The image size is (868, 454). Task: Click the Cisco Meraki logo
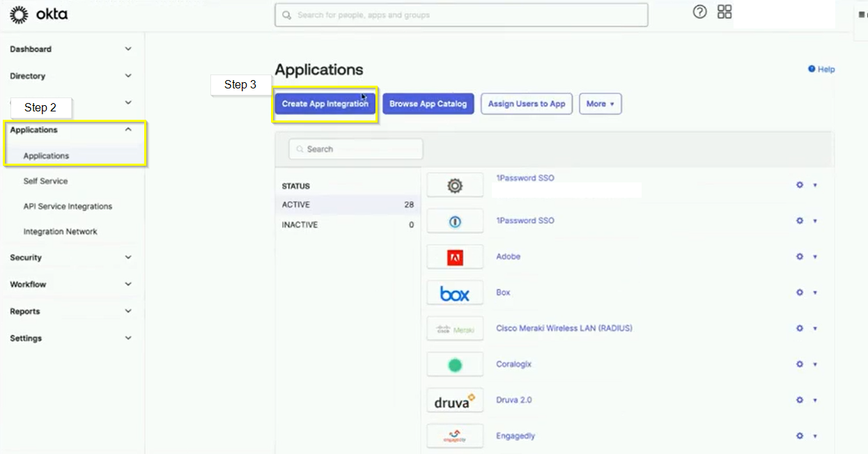coord(455,329)
